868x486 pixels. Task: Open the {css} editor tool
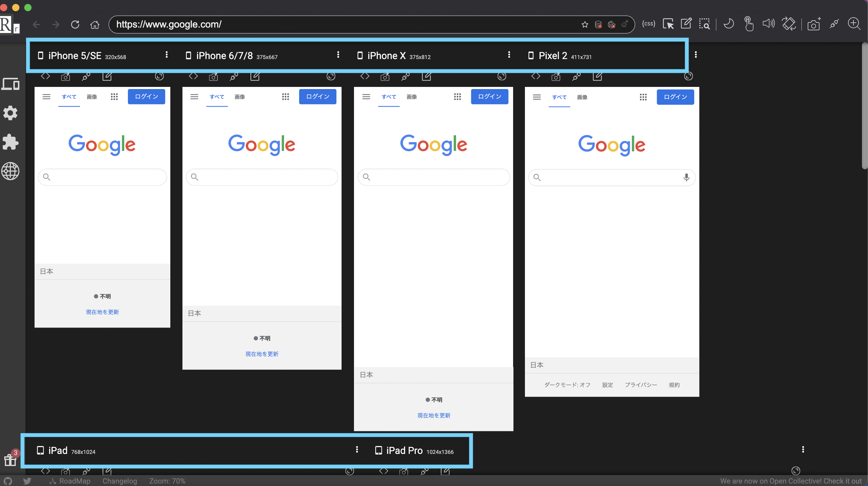649,24
